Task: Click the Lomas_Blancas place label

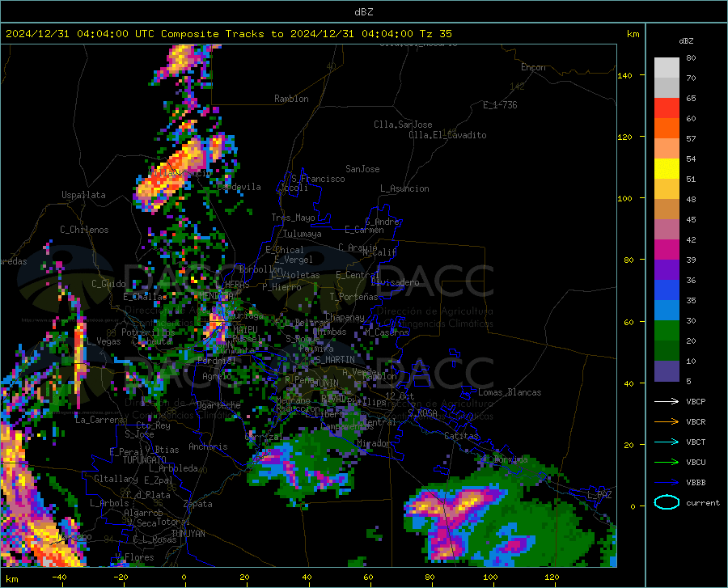Action: [510, 392]
